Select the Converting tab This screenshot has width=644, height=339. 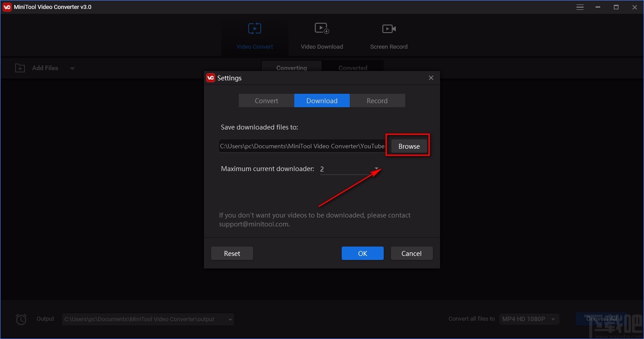[x=291, y=67]
